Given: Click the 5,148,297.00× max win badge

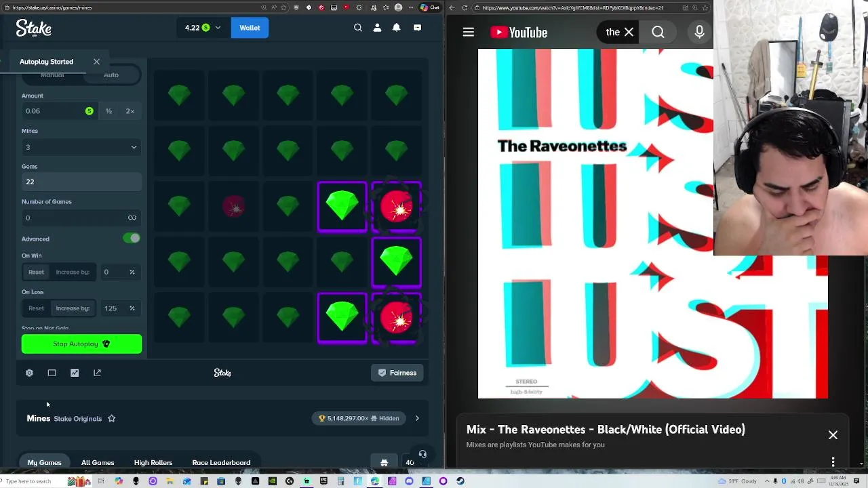Looking at the screenshot, I should pyautogui.click(x=359, y=418).
